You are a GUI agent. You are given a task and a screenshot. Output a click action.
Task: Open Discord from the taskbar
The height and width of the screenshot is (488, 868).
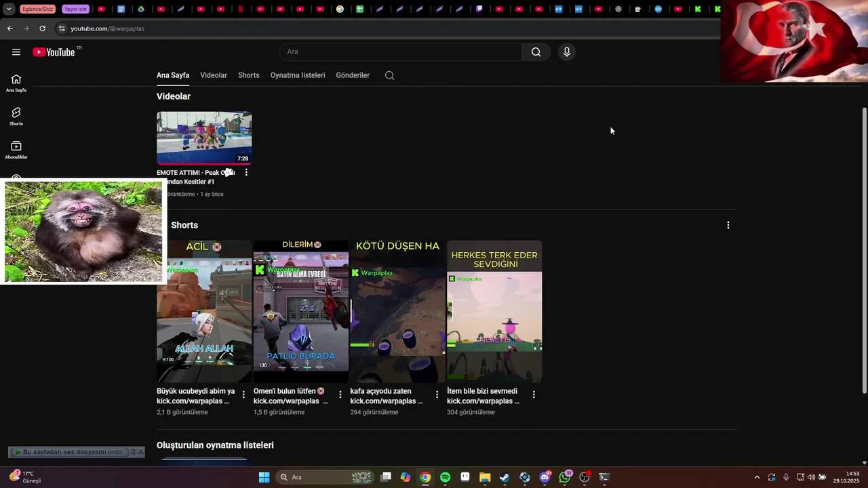(x=545, y=477)
